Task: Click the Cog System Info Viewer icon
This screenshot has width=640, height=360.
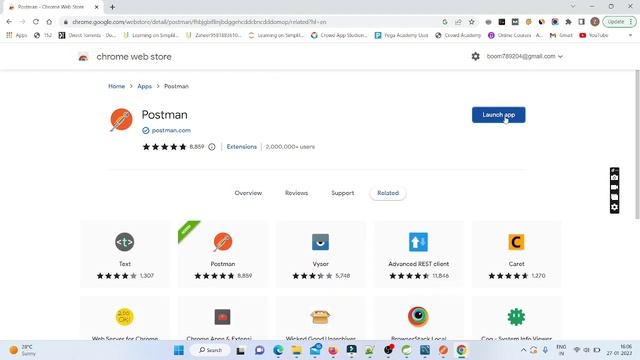Action: [x=516, y=317]
